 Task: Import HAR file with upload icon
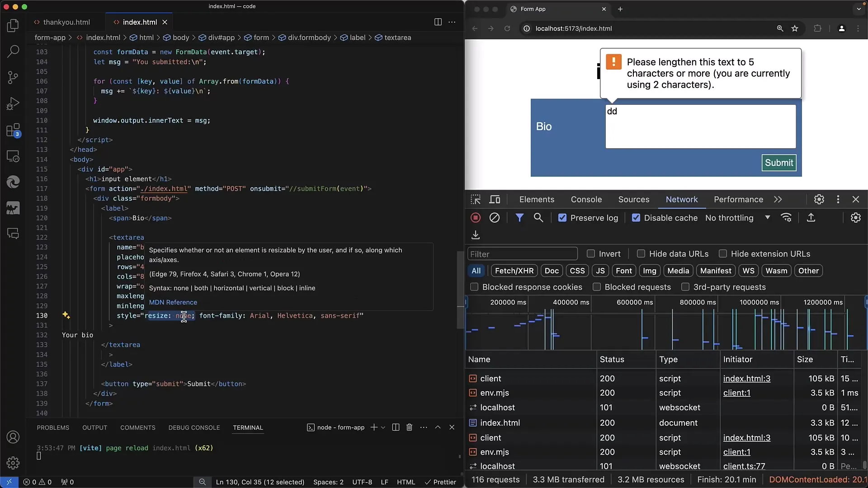point(811,218)
